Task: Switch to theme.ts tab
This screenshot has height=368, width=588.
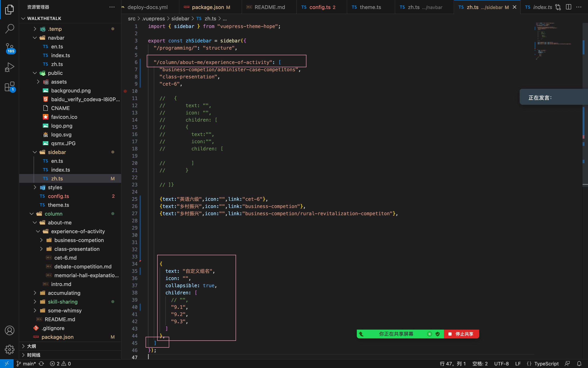Action: [x=371, y=7]
